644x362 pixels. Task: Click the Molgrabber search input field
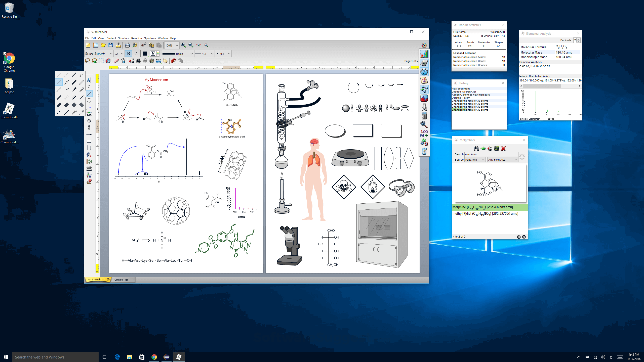pos(491,154)
